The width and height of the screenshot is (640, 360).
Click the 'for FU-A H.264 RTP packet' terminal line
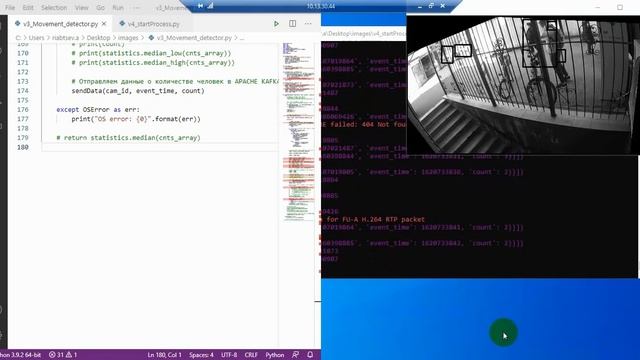376,220
